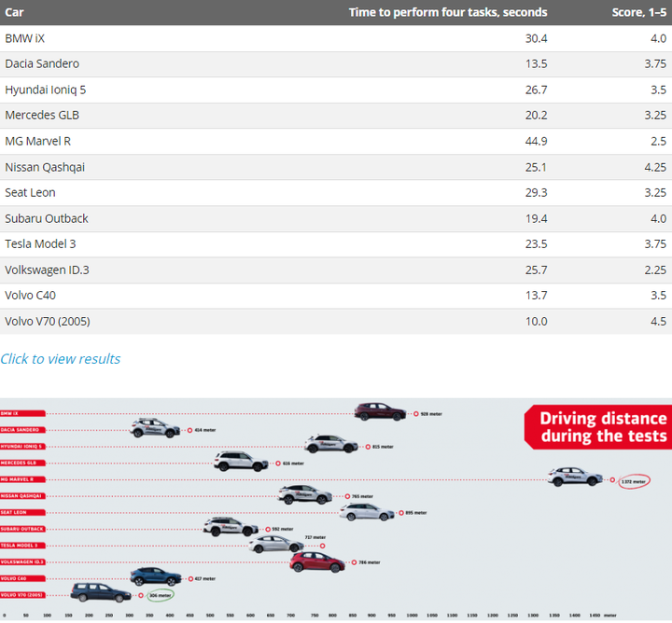672x623 pixels.
Task: Click the 'Driving distance during the tests' banner
Action: [598, 427]
